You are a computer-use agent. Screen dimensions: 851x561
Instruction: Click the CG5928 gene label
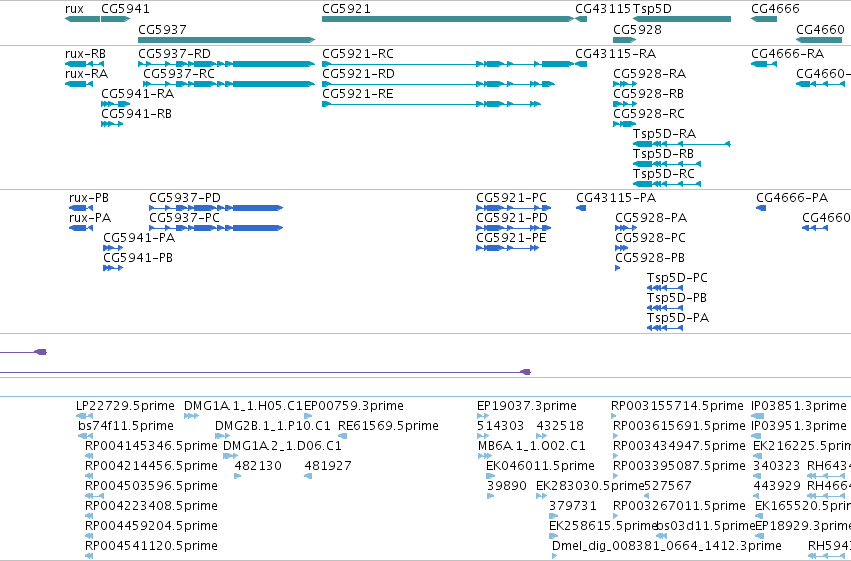pos(637,29)
